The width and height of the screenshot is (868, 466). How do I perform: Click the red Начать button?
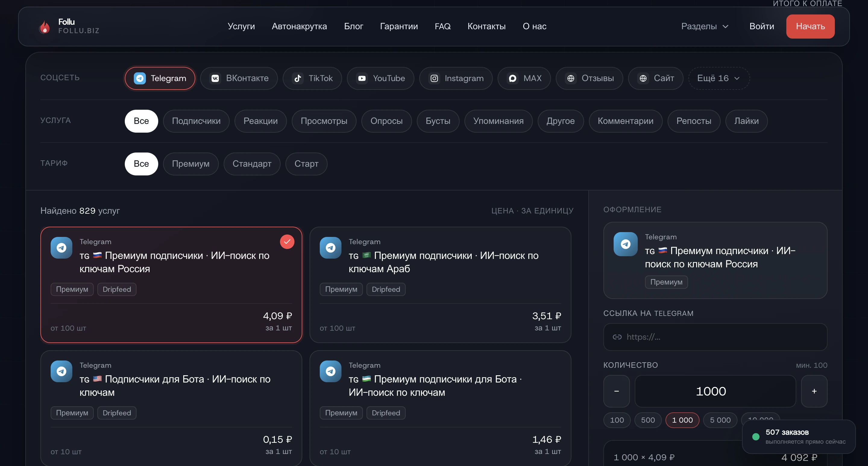coord(810,26)
